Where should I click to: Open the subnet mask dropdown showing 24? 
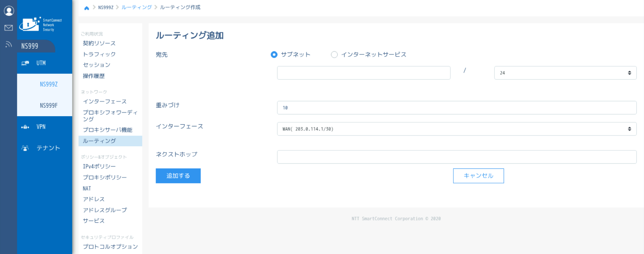pos(565,73)
